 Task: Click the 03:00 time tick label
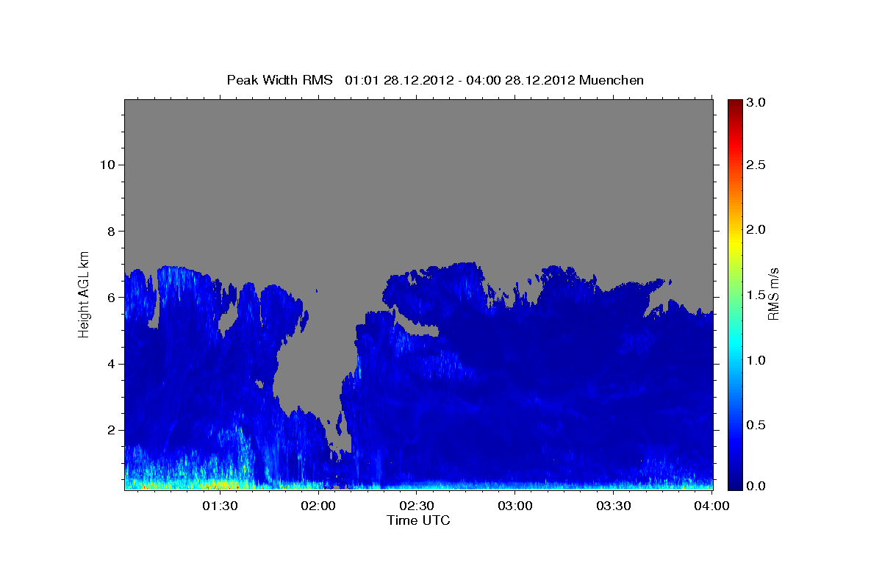(515, 506)
